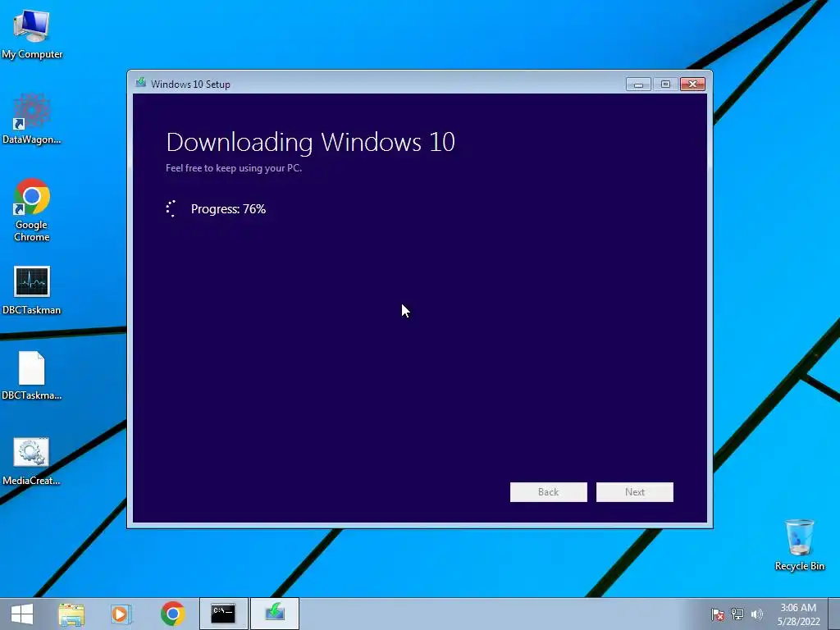Image resolution: width=840 pixels, height=630 pixels.
Task: Launch Chrome from the taskbar
Action: click(x=172, y=614)
